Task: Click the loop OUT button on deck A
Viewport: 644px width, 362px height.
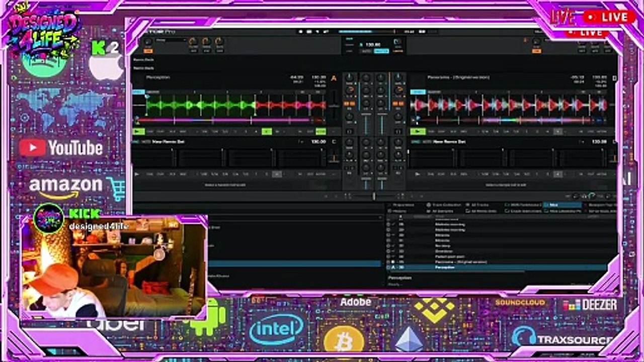Action: [310, 131]
